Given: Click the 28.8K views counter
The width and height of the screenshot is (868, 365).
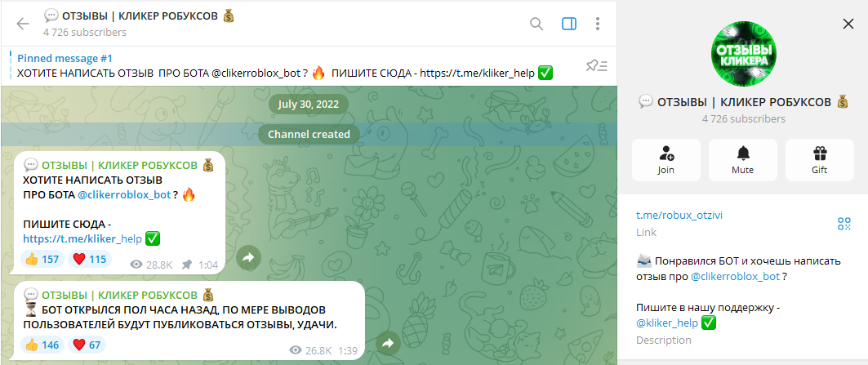Looking at the screenshot, I should pos(152,265).
